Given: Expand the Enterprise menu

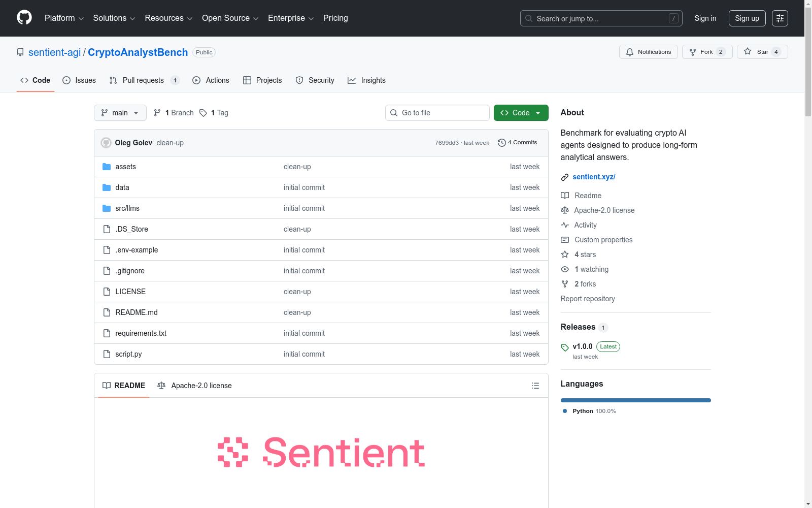Looking at the screenshot, I should [291, 18].
